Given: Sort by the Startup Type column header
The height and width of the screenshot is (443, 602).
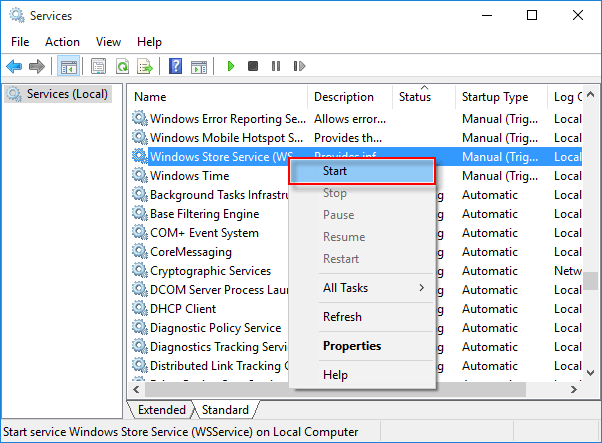Looking at the screenshot, I should click(x=494, y=97).
